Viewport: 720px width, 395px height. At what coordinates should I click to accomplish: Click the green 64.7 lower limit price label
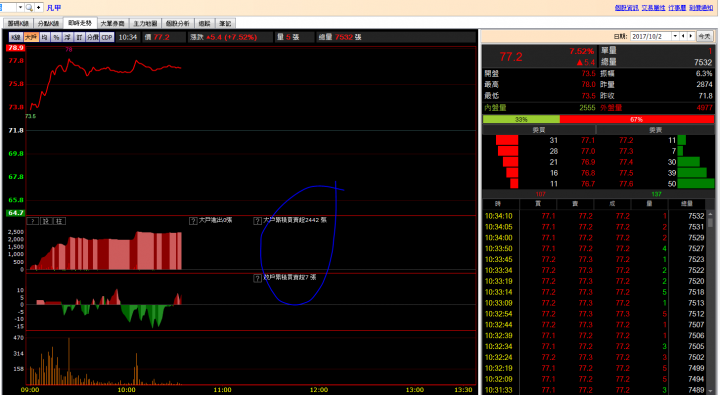click(16, 213)
